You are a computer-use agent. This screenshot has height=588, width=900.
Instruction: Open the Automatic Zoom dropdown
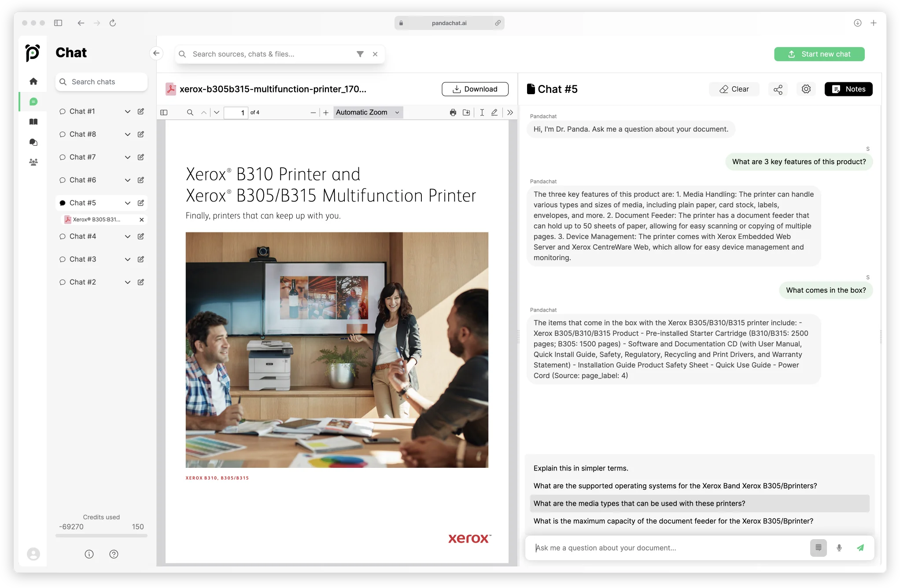[368, 113]
